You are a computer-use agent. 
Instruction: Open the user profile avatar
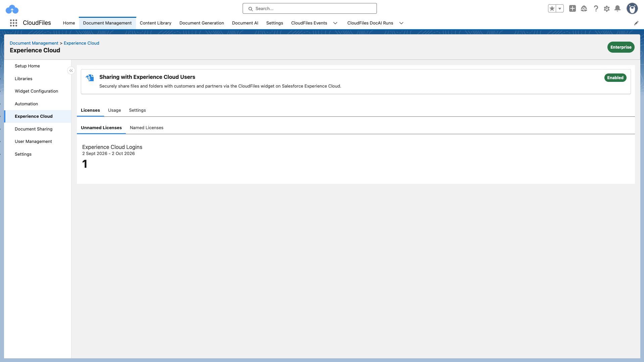click(632, 9)
